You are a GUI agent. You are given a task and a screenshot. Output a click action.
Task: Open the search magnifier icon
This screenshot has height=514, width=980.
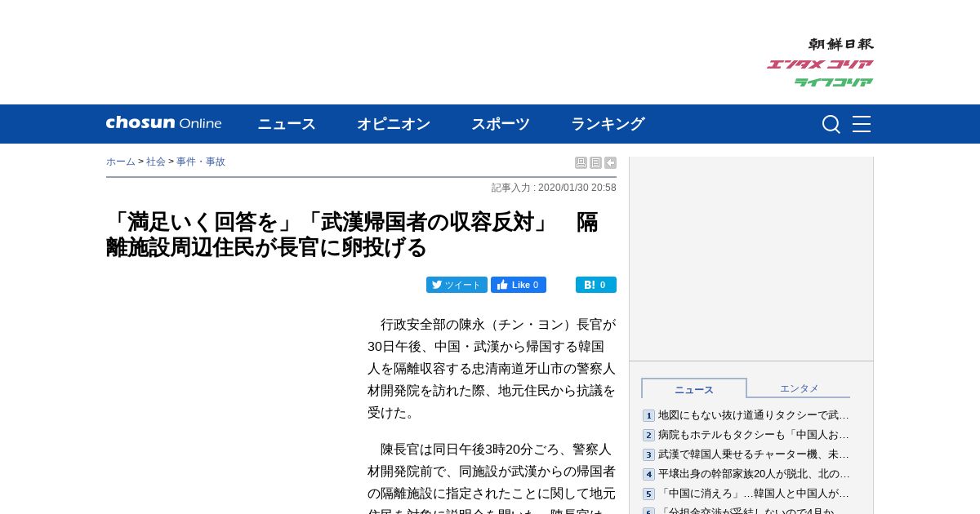(x=831, y=124)
